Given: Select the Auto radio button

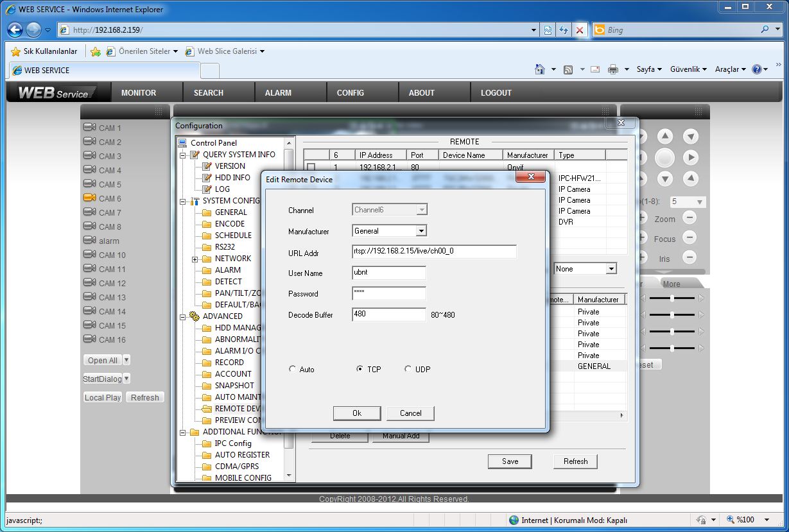Looking at the screenshot, I should [293, 370].
